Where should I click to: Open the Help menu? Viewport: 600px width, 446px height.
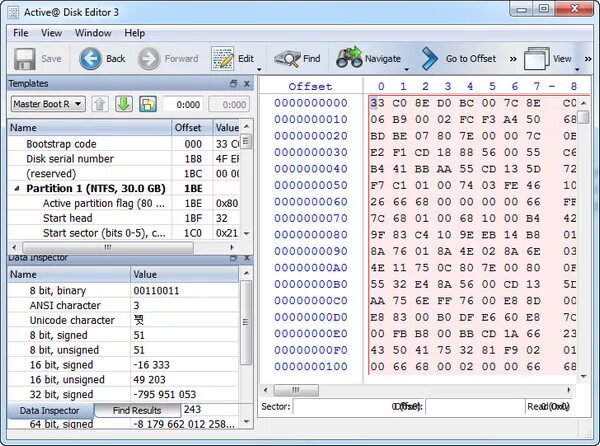coord(134,33)
